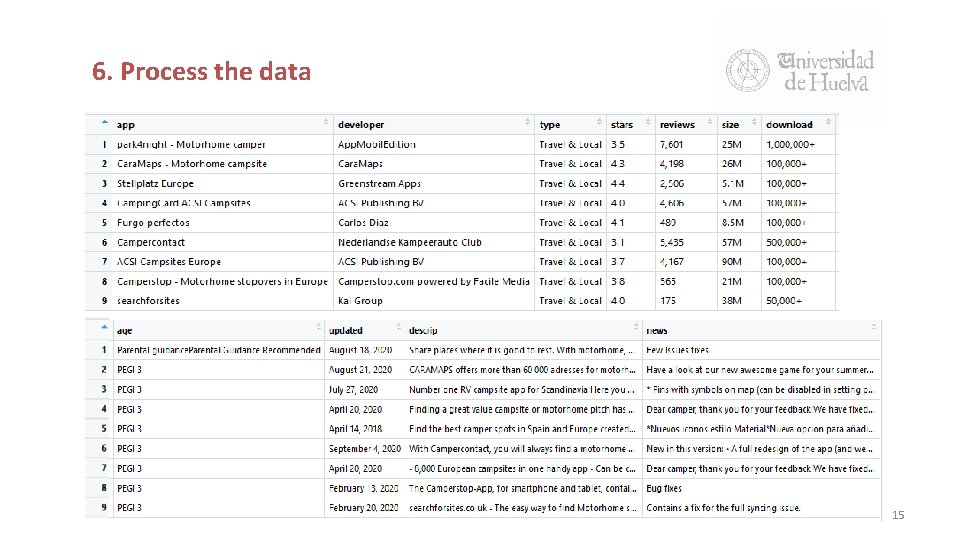960x540 pixels.
Task: Click the sort arrows of the descrip column
Action: pyautogui.click(x=636, y=328)
